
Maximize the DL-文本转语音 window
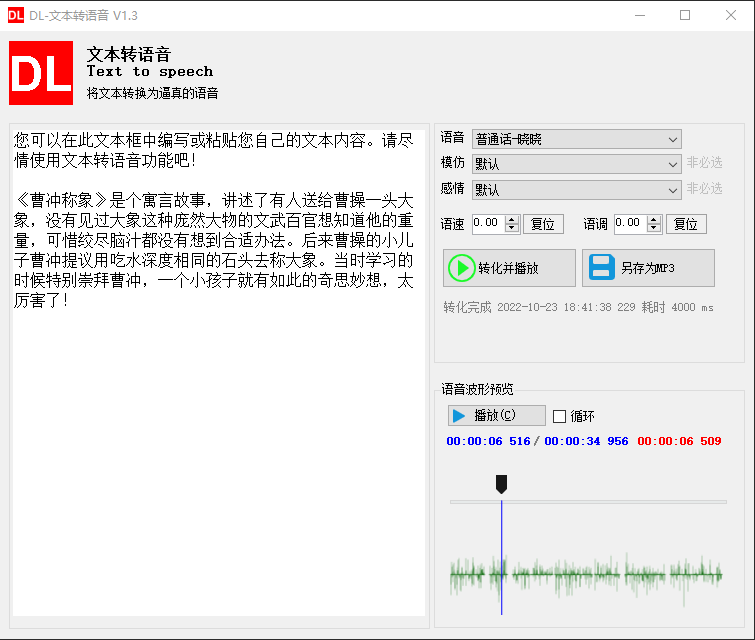(x=685, y=15)
